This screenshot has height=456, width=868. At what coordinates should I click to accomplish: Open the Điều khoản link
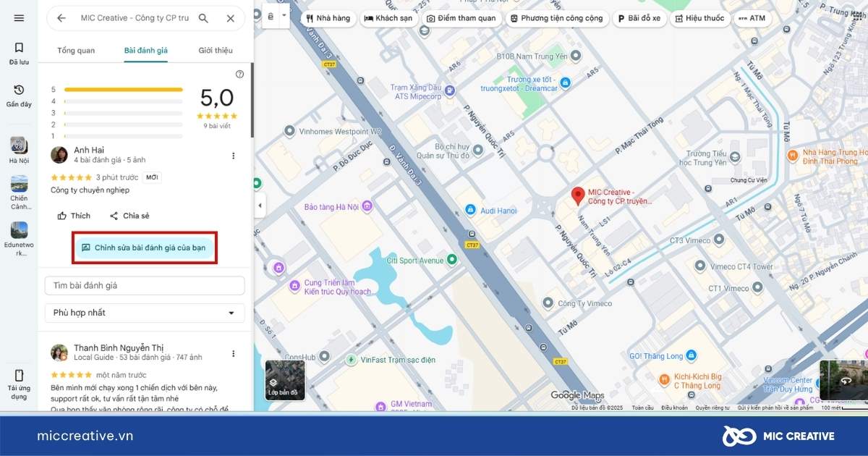point(675,408)
